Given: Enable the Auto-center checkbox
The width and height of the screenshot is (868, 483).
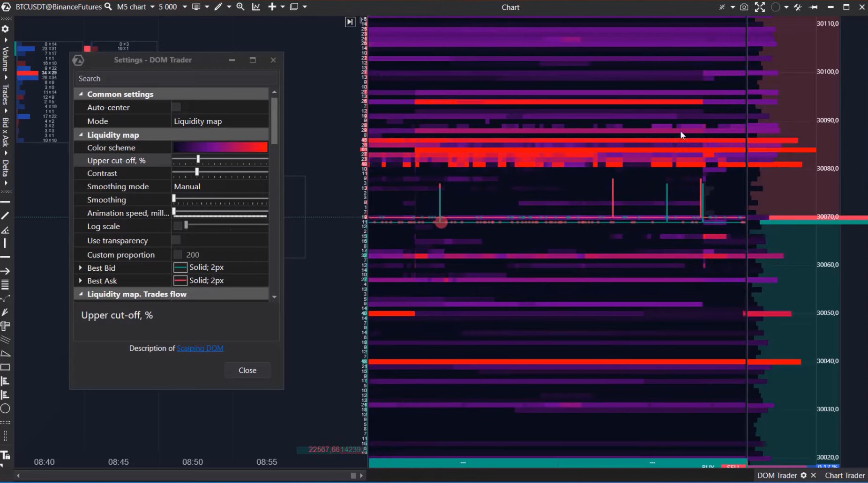Looking at the screenshot, I should tap(176, 107).
